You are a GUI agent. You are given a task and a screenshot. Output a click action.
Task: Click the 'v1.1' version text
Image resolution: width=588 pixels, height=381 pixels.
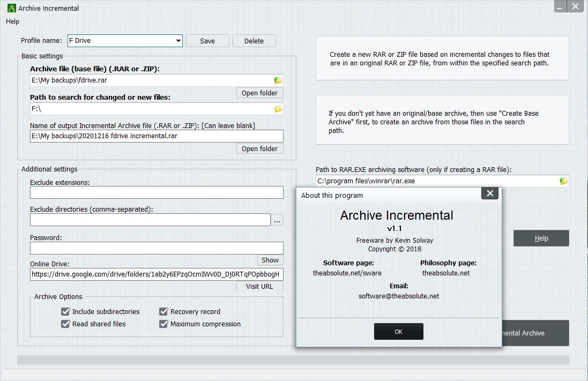395,228
